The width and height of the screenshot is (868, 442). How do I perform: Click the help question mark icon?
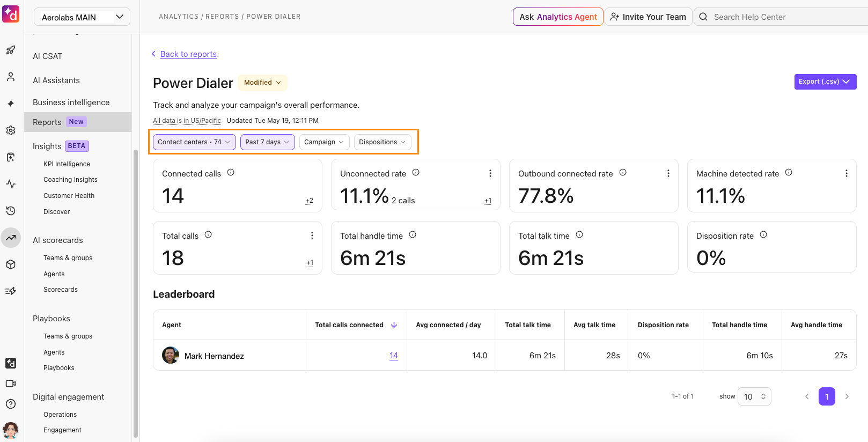[x=11, y=404]
